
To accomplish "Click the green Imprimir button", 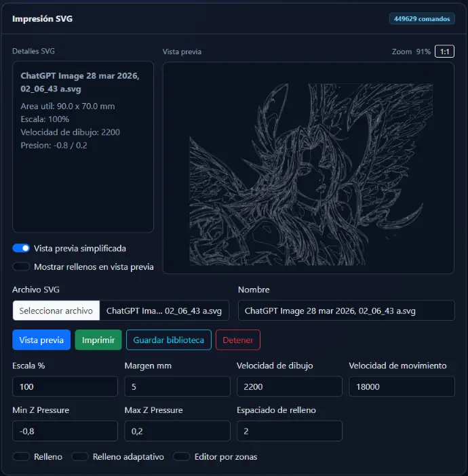I will tap(98, 340).
